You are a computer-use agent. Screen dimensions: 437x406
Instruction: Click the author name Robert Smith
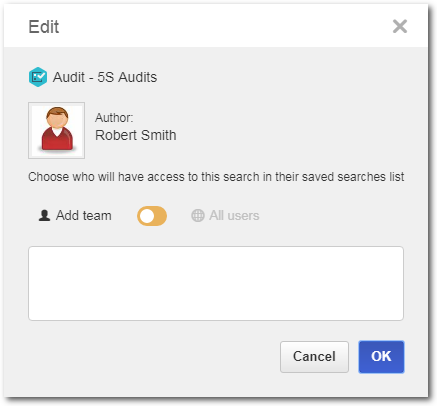click(x=136, y=135)
